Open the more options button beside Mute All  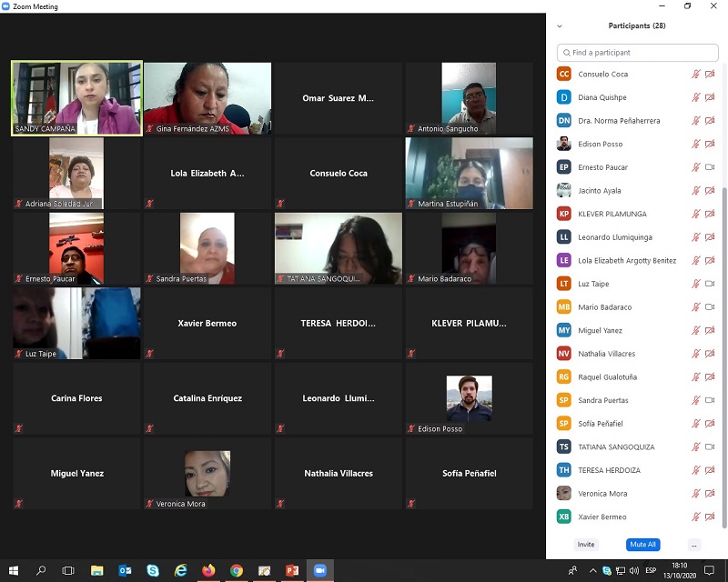694,545
